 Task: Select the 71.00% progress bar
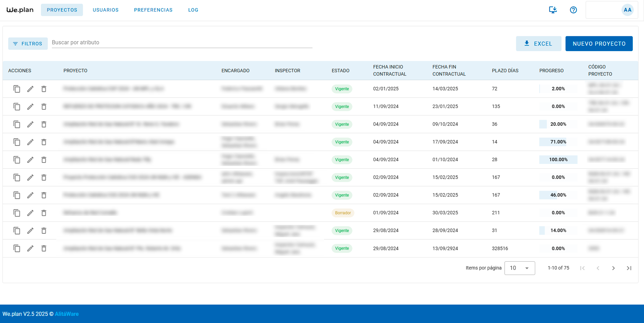click(x=558, y=142)
